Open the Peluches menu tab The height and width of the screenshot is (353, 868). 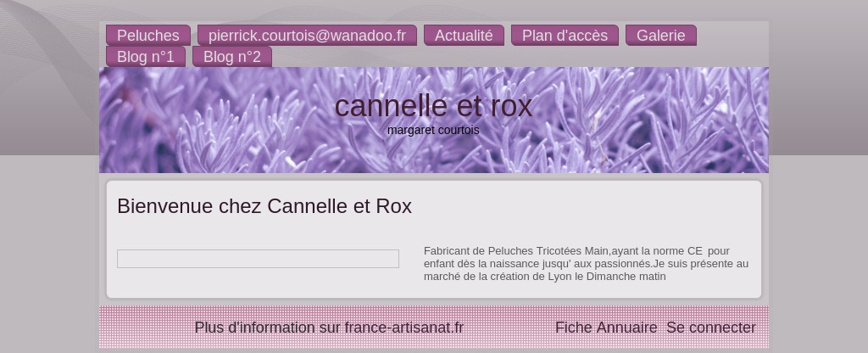[147, 36]
